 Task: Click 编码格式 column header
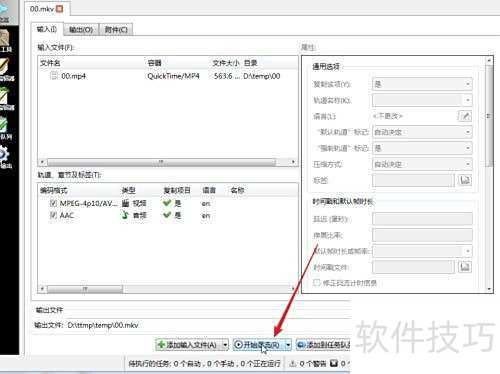pos(54,190)
